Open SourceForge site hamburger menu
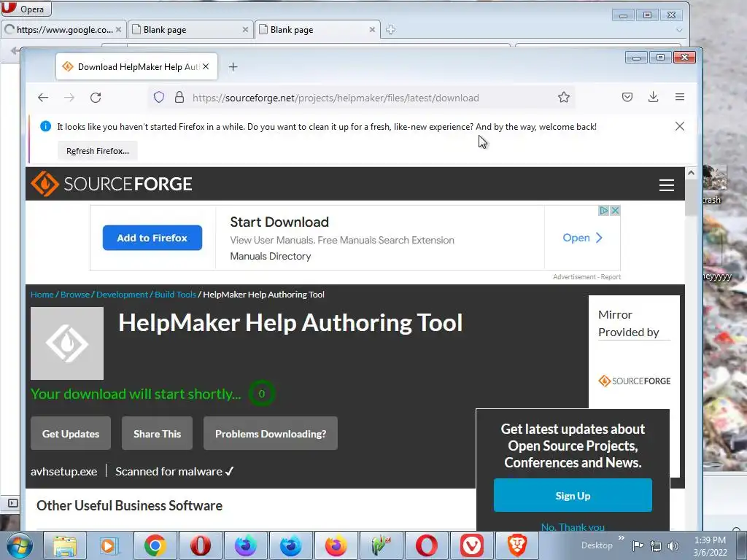The width and height of the screenshot is (747, 560). (x=667, y=184)
